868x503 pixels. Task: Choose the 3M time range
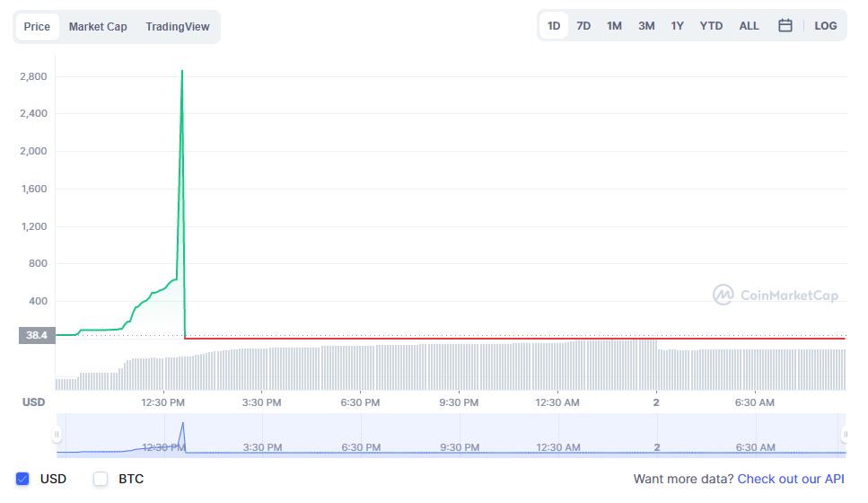pos(646,26)
